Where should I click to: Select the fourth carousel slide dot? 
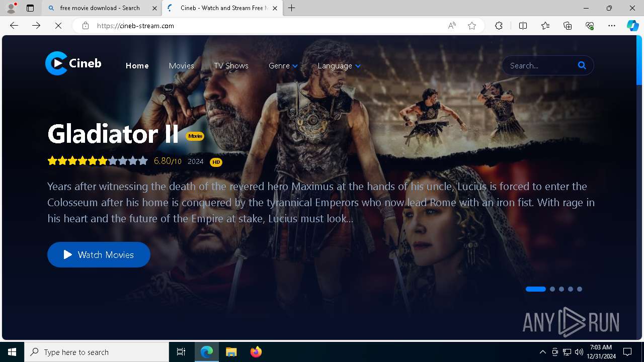click(x=571, y=289)
